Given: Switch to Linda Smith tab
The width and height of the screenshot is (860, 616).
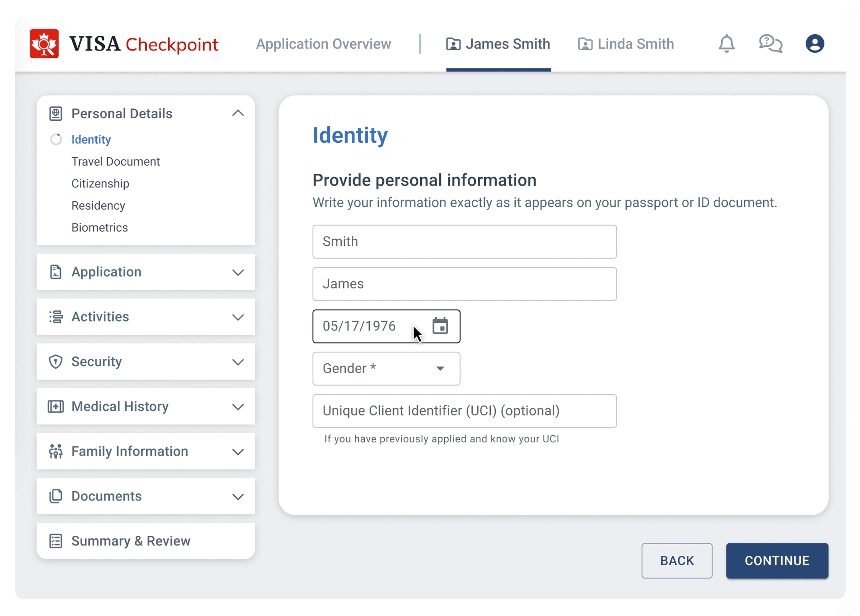Looking at the screenshot, I should click(626, 44).
